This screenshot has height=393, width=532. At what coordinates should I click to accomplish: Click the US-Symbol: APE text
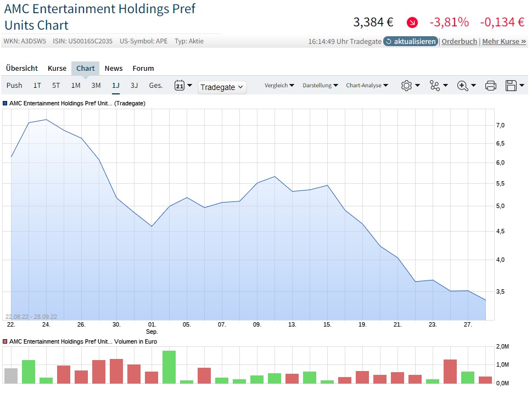click(143, 41)
